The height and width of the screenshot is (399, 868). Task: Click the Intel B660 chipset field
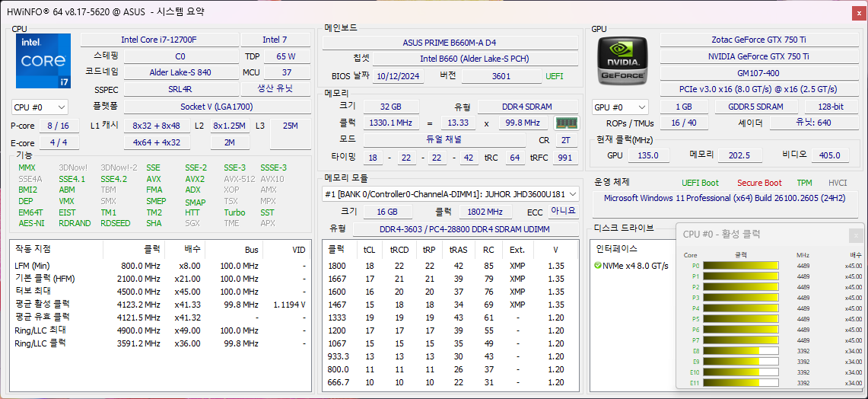(x=476, y=59)
